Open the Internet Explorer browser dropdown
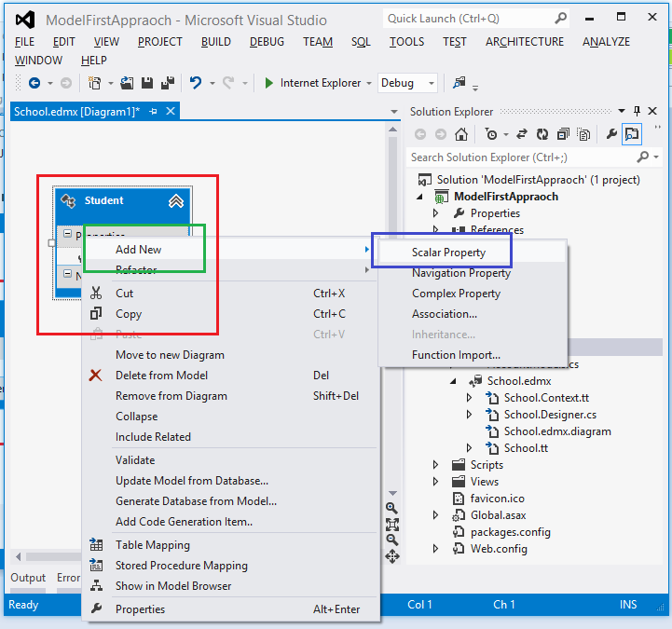Image resolution: width=672 pixels, height=629 pixels. (368, 83)
